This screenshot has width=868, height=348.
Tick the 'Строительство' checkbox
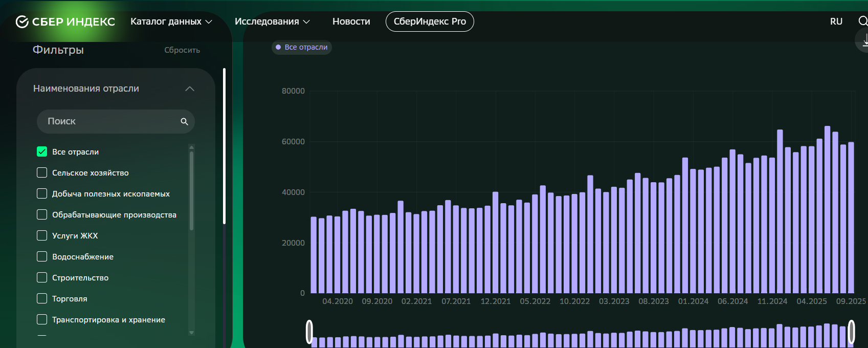(x=42, y=277)
